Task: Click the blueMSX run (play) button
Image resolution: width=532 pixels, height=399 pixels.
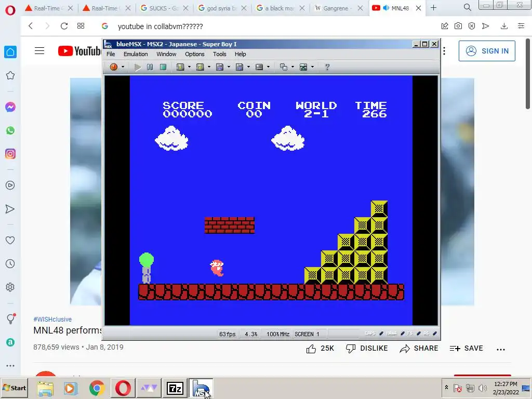Action: pos(137,67)
